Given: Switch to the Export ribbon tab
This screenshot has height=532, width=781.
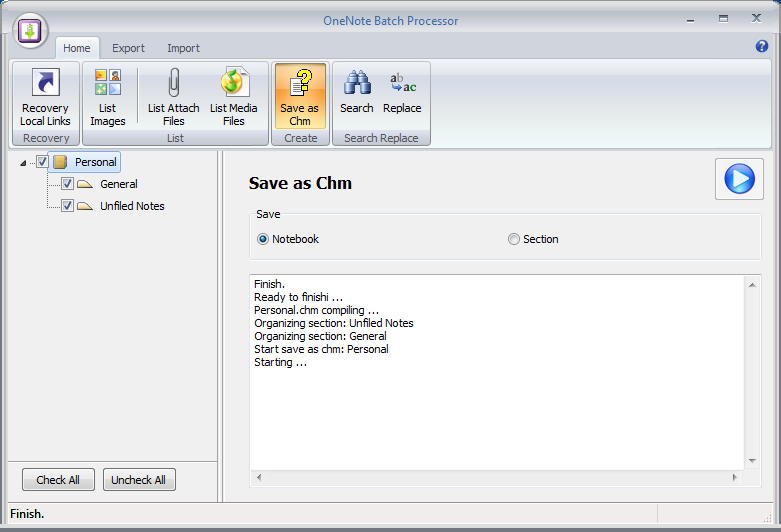Looking at the screenshot, I should pos(128,48).
